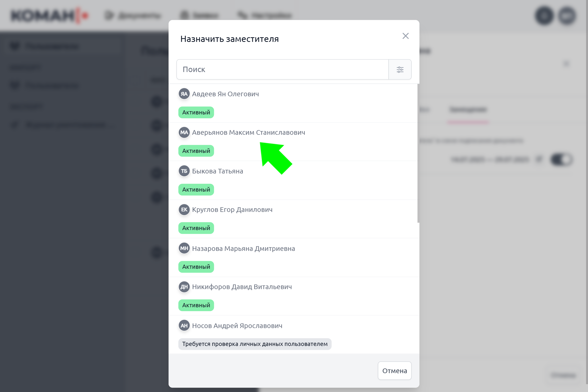Click the personal data verification status badge
The height and width of the screenshot is (392, 588).
click(255, 344)
